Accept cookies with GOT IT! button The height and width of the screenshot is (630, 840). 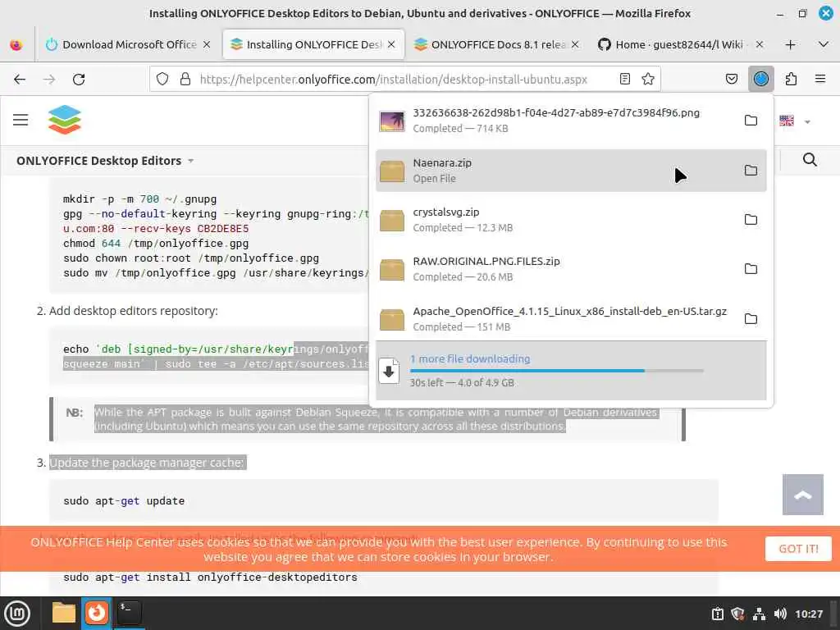798,549
